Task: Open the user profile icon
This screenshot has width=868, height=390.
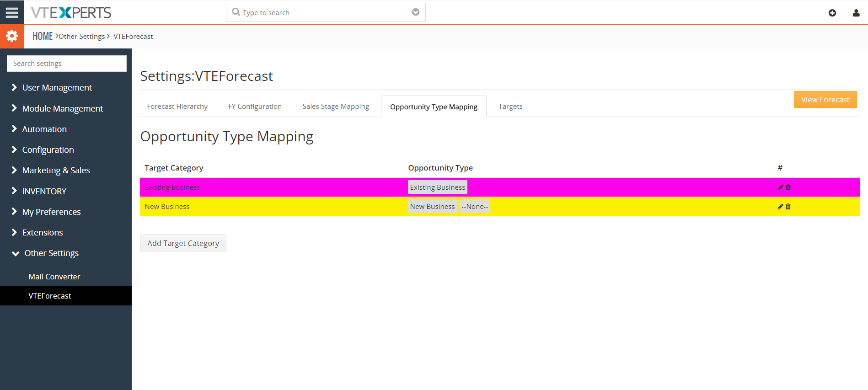Action: pos(856,13)
